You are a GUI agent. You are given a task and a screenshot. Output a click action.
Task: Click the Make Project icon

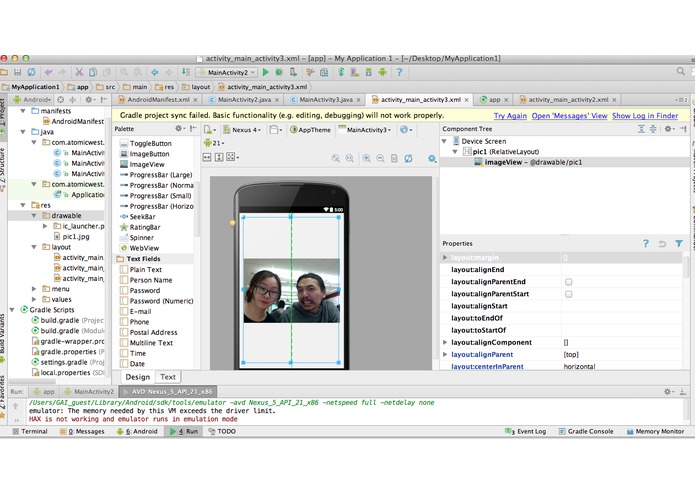[x=186, y=72]
